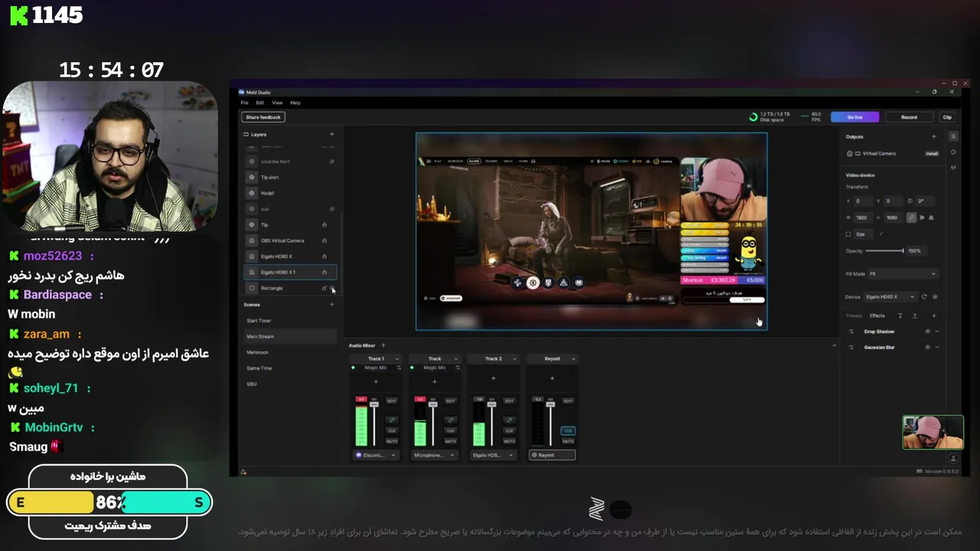Show the hidden youtube Alert layer

[x=332, y=161]
